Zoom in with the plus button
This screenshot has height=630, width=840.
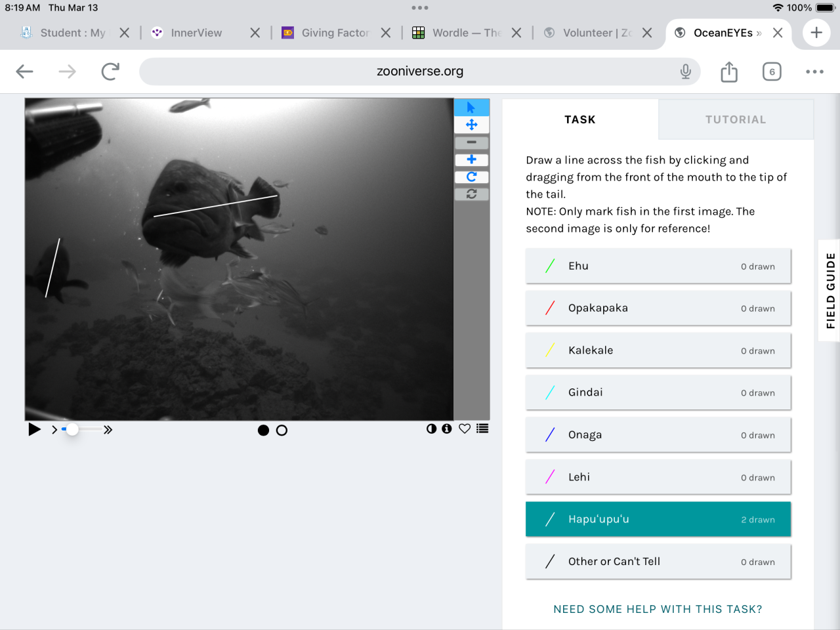point(471,159)
